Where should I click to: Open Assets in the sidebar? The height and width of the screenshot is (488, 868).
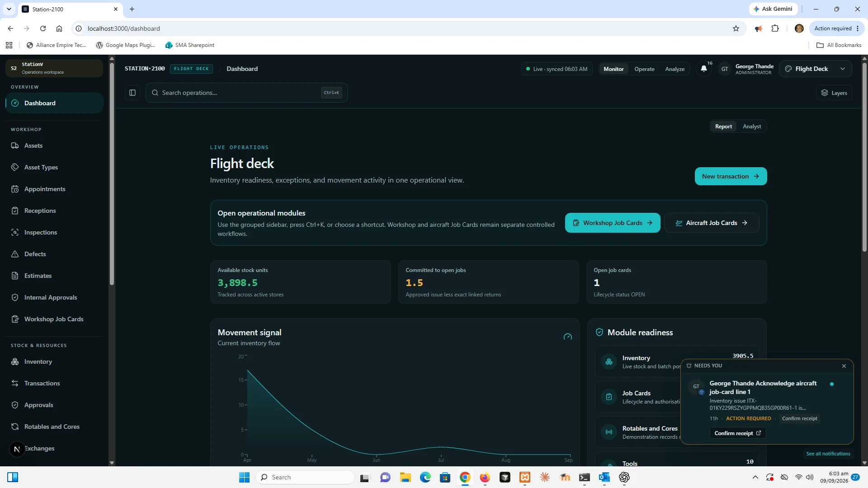(x=54, y=145)
